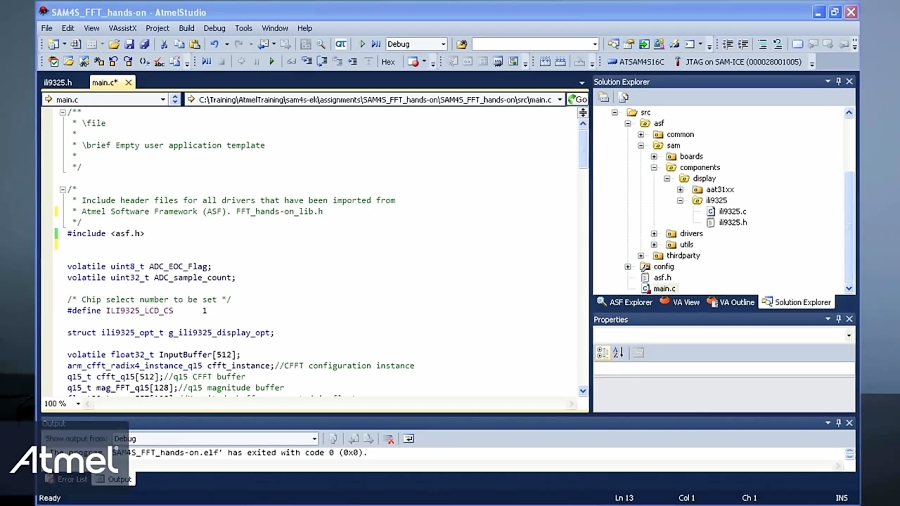This screenshot has height=506, width=900.
Task: Open JTAG on SAM-ICE tool settings
Action: click(x=737, y=62)
